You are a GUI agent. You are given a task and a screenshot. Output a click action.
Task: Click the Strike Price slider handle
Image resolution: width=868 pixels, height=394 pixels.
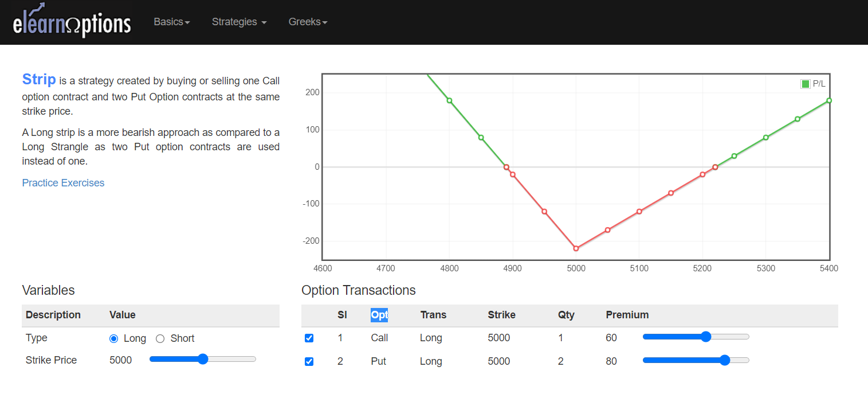[x=203, y=359]
